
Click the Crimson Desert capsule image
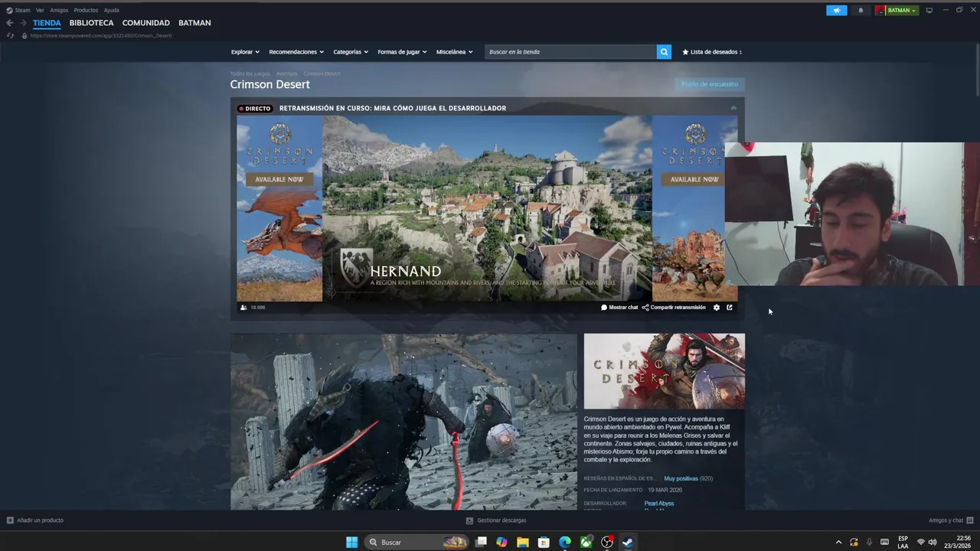(665, 371)
